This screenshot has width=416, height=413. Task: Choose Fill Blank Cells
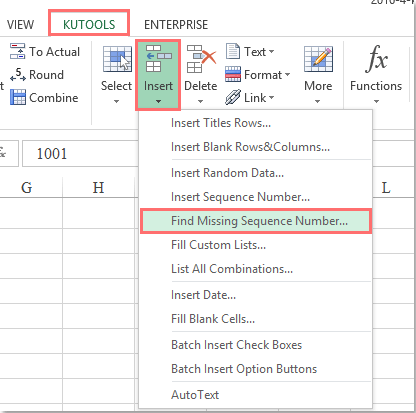coord(255,319)
